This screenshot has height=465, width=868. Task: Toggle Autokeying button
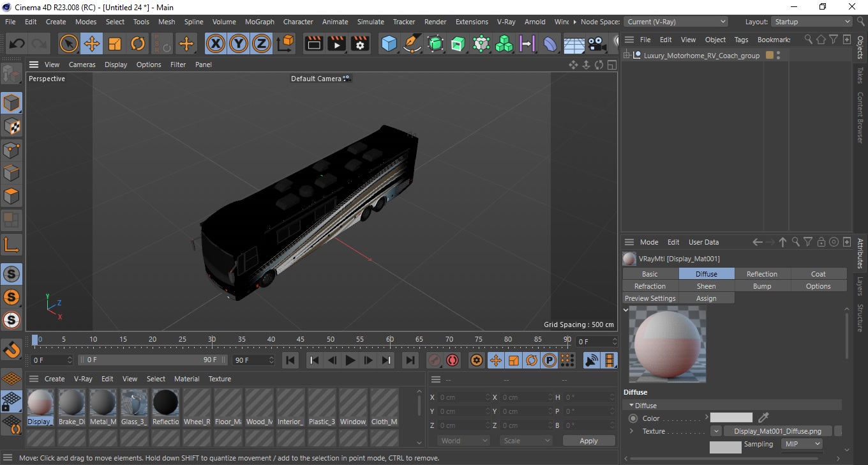[x=453, y=360]
